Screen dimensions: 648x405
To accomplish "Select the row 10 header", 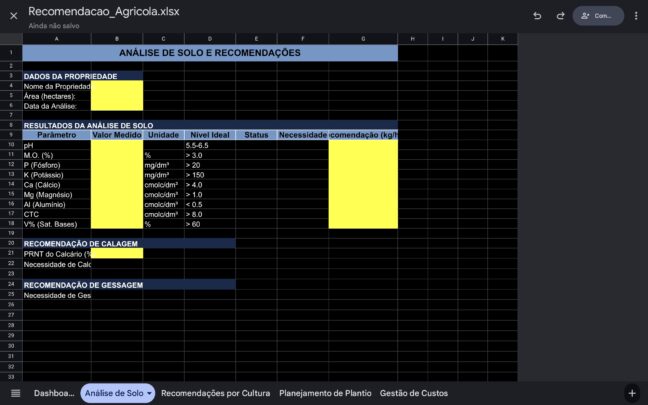I will pos(11,145).
